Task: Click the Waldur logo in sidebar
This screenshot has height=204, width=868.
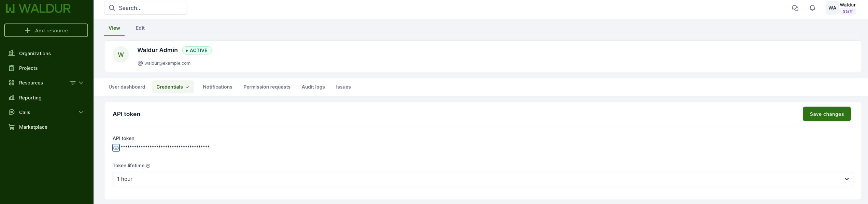Action: (x=38, y=9)
